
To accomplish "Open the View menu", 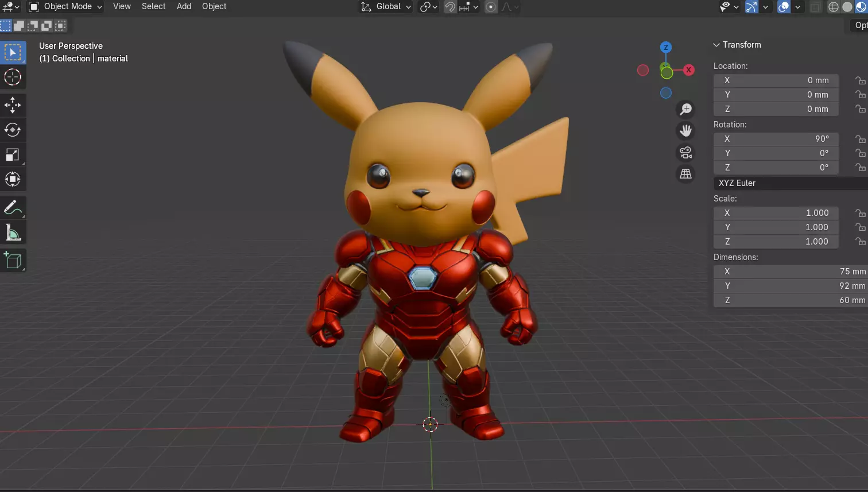I will point(122,6).
